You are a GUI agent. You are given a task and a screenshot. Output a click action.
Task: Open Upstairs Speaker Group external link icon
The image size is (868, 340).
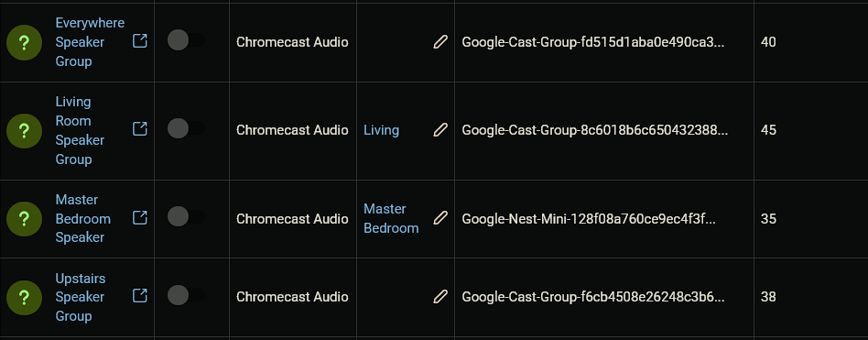[140, 296]
